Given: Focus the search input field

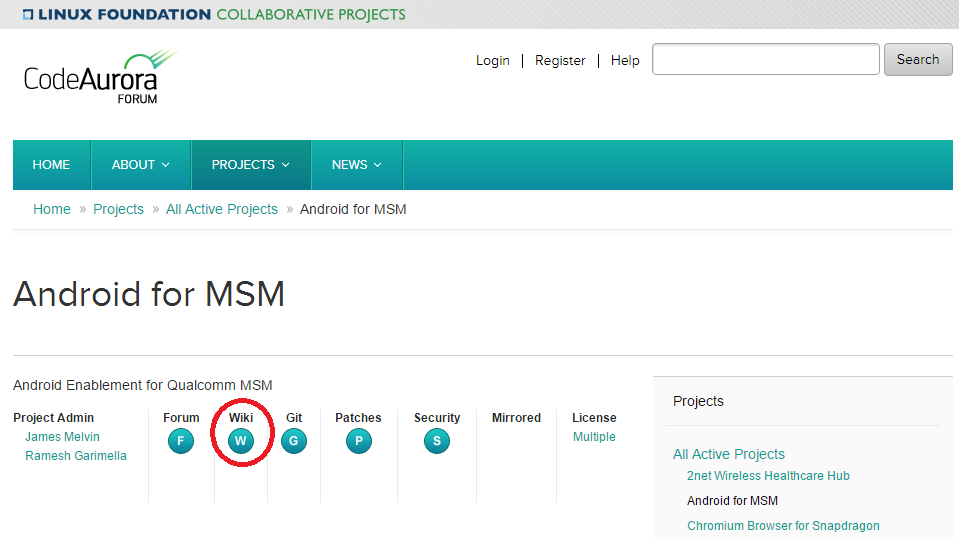Looking at the screenshot, I should [x=766, y=59].
